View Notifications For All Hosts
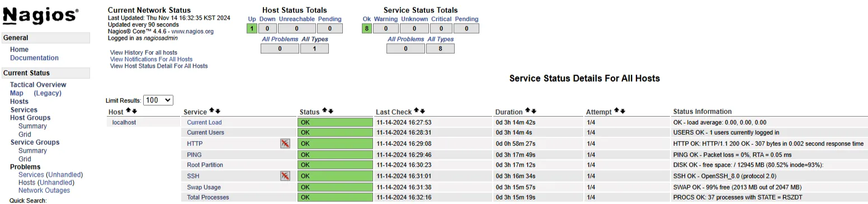This screenshot has width=868, height=204. tap(151, 59)
